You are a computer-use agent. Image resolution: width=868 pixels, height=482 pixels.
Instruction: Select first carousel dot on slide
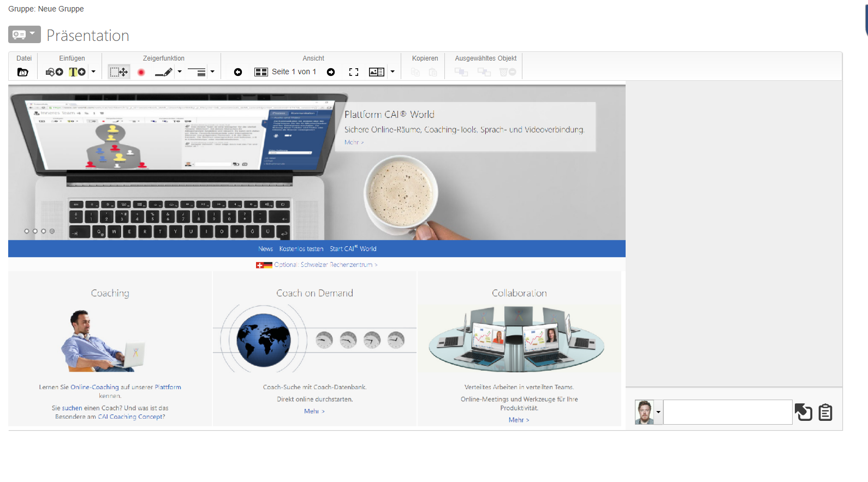(27, 231)
